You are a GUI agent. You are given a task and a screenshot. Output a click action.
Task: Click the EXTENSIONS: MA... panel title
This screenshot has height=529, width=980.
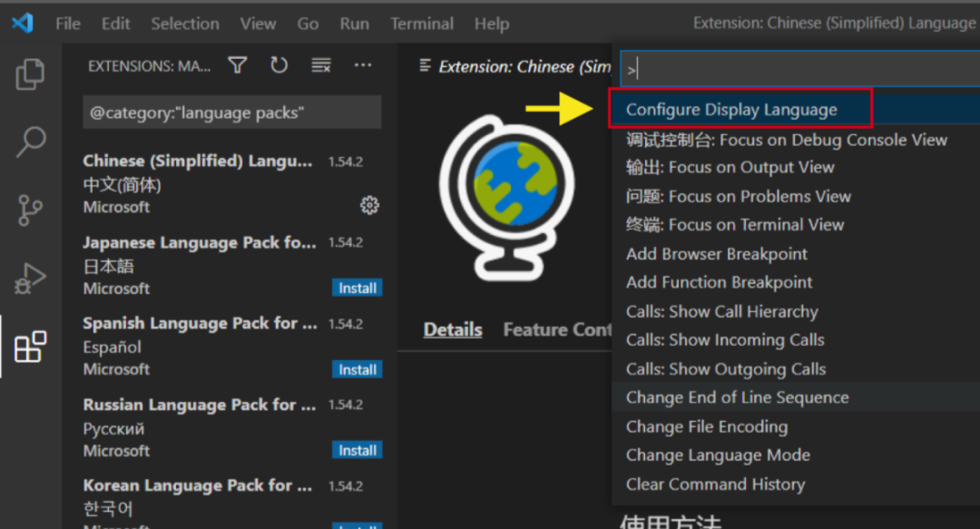[150, 66]
